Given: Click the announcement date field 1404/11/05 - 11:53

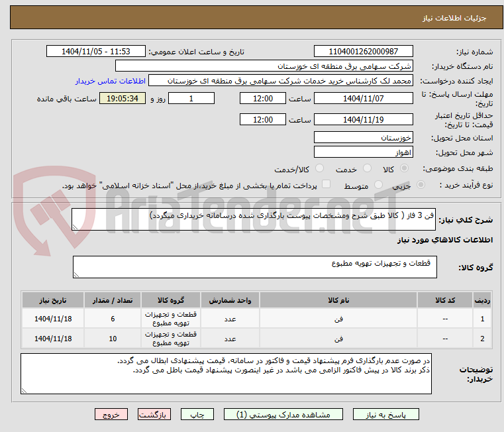Looking at the screenshot, I should [x=96, y=51].
